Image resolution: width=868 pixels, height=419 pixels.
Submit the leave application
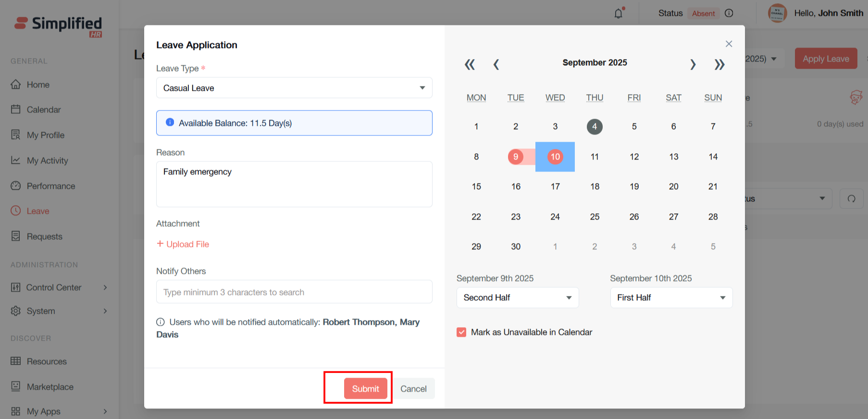click(365, 389)
